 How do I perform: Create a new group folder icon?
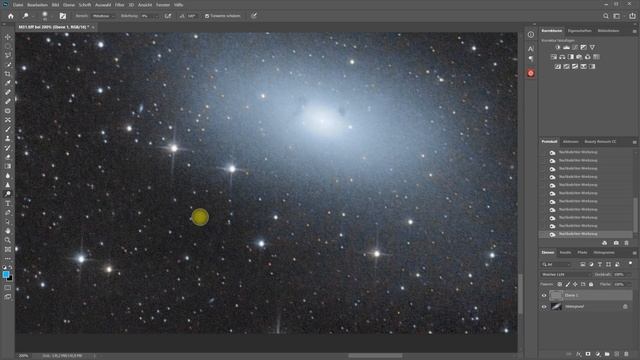[x=607, y=354]
